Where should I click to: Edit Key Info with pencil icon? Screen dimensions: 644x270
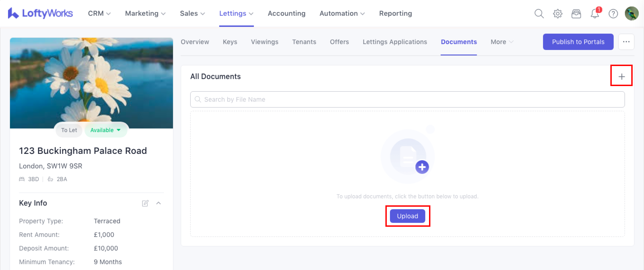click(x=145, y=203)
